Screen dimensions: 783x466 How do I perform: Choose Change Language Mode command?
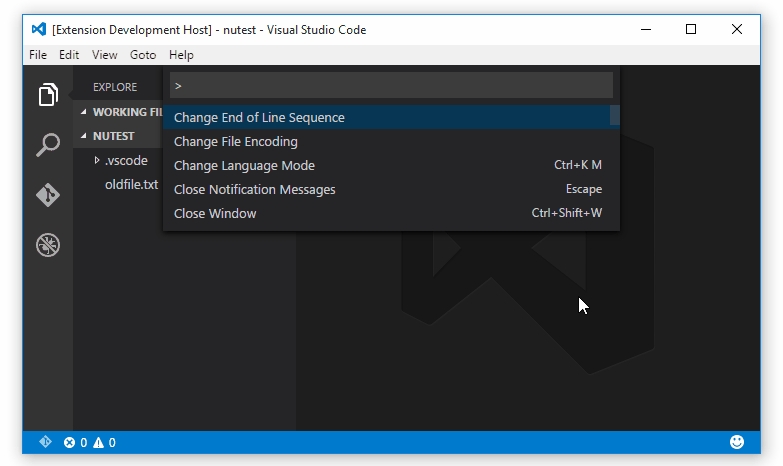pyautogui.click(x=244, y=165)
